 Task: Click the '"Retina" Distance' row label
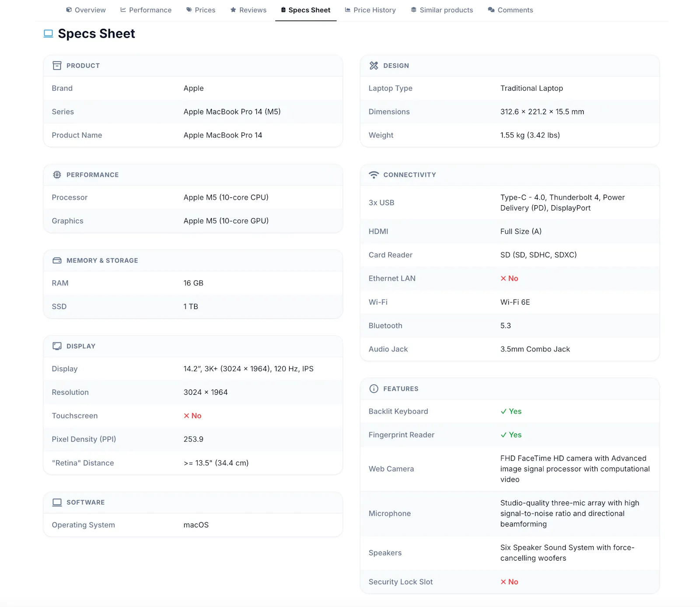(83, 463)
